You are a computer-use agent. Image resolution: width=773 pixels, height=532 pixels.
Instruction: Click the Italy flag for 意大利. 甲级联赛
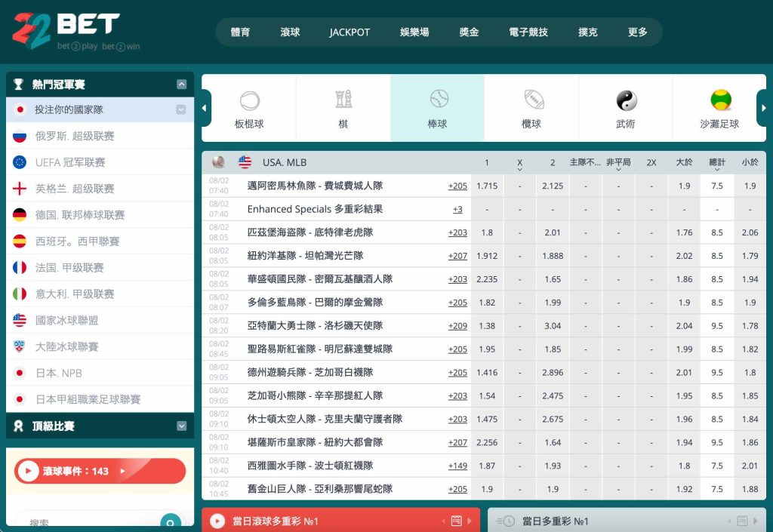[20, 294]
